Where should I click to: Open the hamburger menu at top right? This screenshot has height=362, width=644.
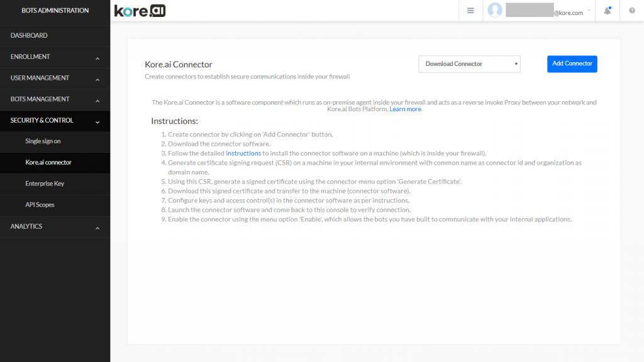click(470, 10)
